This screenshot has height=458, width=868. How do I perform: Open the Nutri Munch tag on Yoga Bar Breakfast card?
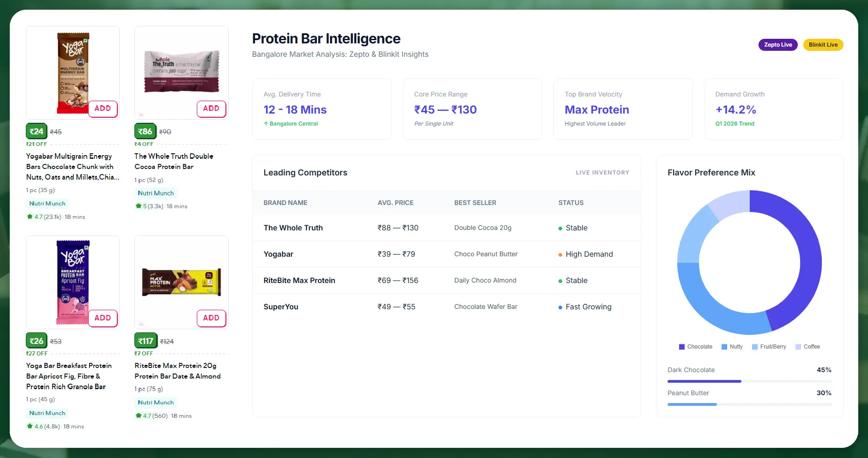click(47, 413)
